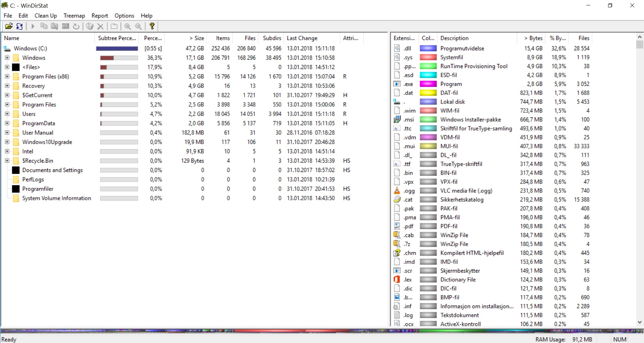Expand the Windows10Upgrade folder node
Image resolution: width=644 pixels, height=343 pixels.
click(7, 142)
